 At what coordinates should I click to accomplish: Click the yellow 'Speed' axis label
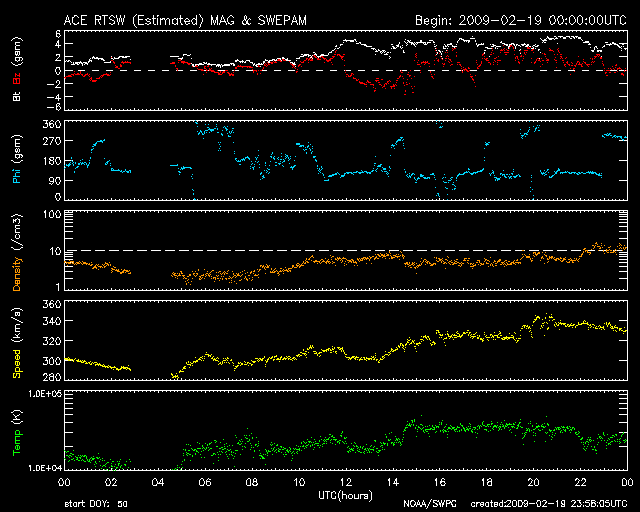click(x=17, y=363)
